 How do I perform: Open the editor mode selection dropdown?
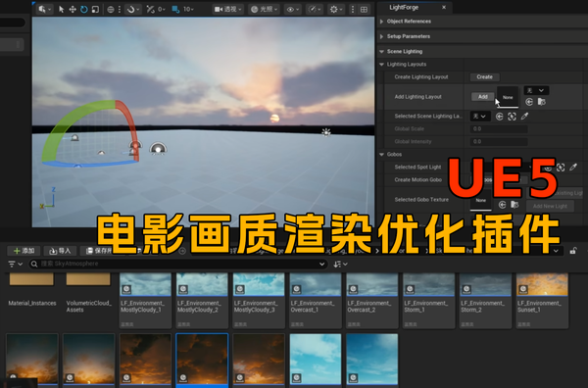pos(44,9)
